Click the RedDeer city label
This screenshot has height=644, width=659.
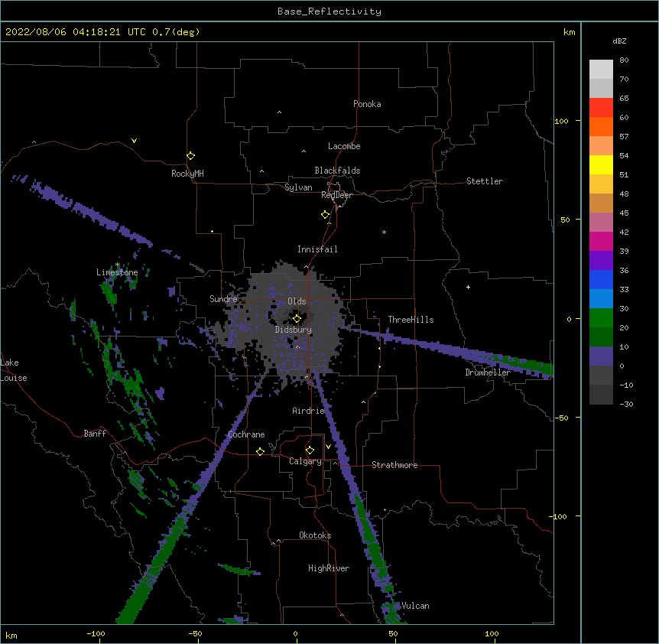tap(336, 195)
